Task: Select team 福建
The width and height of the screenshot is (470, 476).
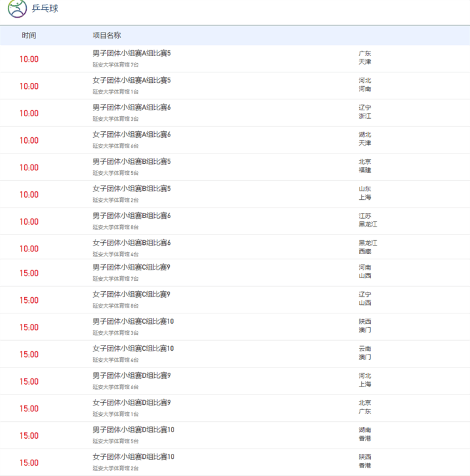Action: [x=365, y=170]
